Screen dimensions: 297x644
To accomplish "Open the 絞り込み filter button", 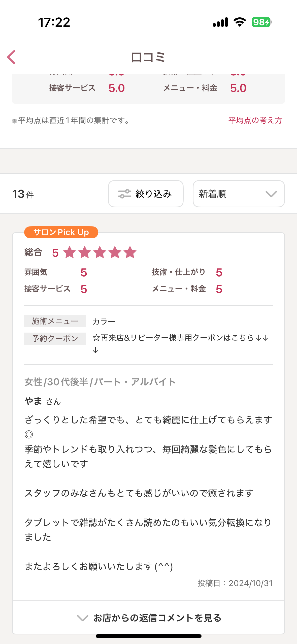I will pos(146,194).
